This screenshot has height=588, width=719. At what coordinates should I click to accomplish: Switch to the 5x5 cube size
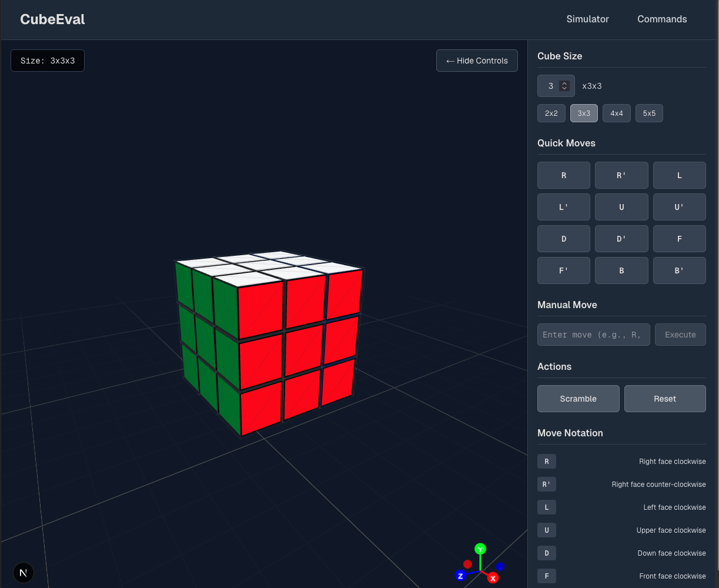pyautogui.click(x=649, y=113)
